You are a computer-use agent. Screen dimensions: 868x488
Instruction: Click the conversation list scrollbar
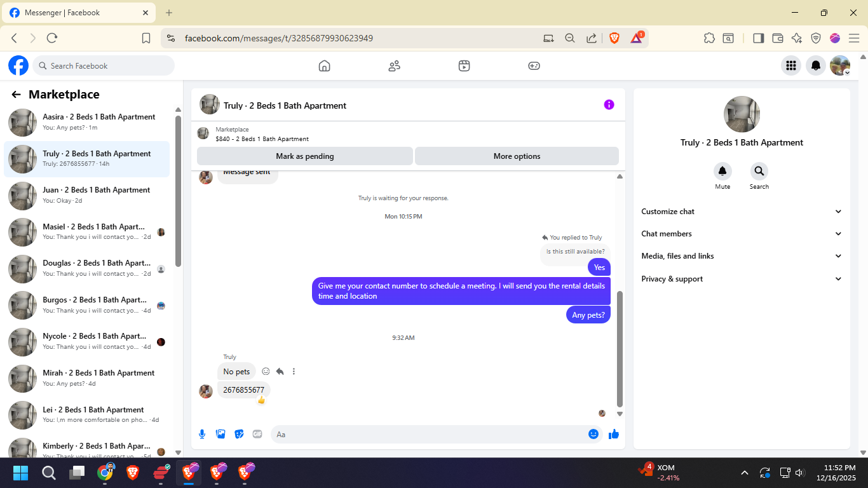[179, 191]
